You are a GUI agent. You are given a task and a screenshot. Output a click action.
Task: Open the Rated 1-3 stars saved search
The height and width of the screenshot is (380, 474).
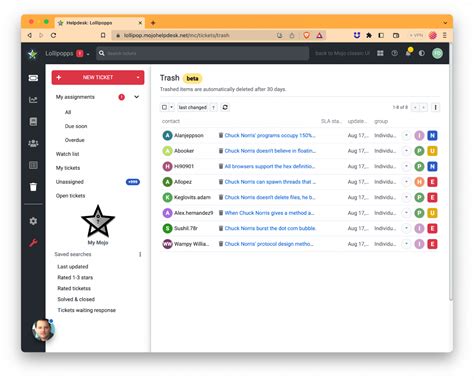(75, 277)
